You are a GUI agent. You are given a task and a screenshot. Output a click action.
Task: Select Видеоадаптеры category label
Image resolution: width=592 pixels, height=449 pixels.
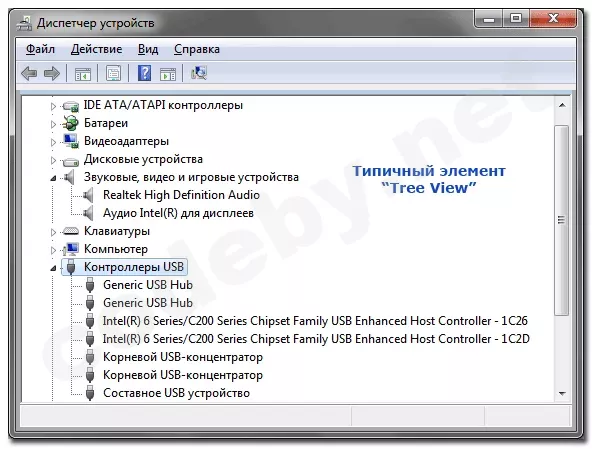pos(126,141)
